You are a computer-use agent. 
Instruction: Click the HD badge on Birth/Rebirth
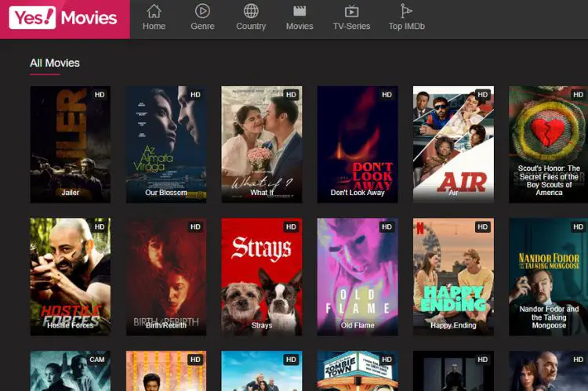coord(195,226)
